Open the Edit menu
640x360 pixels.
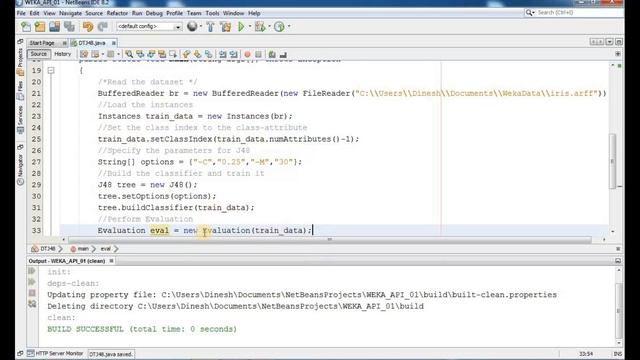[x=34, y=13]
